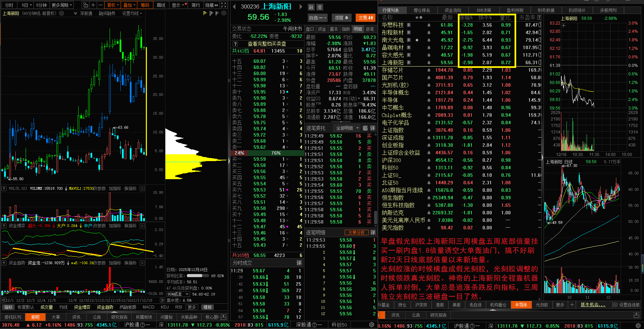Toggle 成交量 indicator
644x329 pixels.
click(46, 307)
